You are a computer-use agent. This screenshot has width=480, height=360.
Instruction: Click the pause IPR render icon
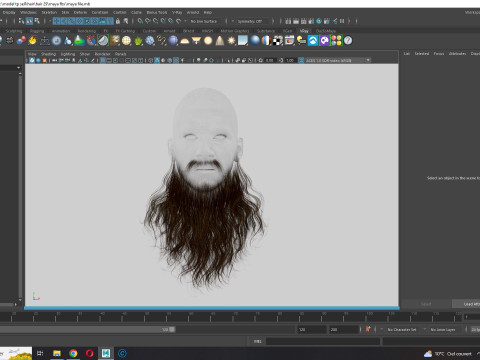point(342,21)
